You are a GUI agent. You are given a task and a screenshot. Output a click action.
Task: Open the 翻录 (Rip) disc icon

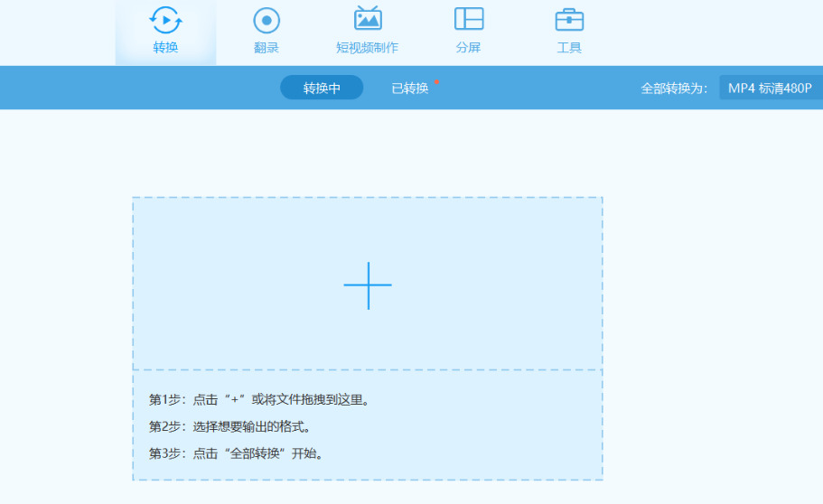point(267,21)
